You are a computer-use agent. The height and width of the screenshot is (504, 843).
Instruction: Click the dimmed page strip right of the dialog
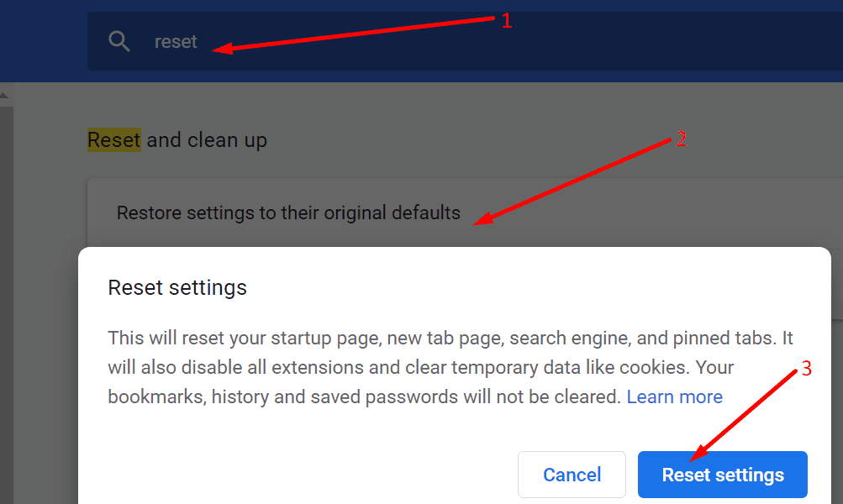click(837, 376)
